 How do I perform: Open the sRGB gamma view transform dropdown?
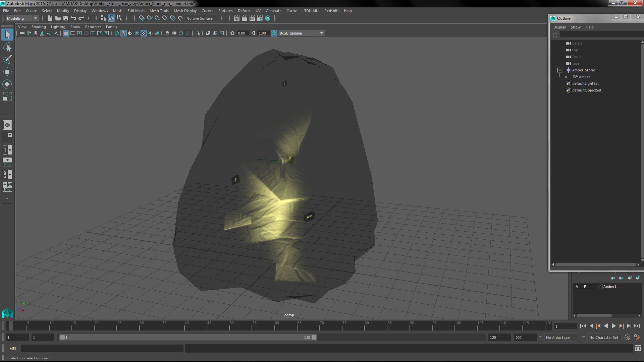pyautogui.click(x=301, y=33)
